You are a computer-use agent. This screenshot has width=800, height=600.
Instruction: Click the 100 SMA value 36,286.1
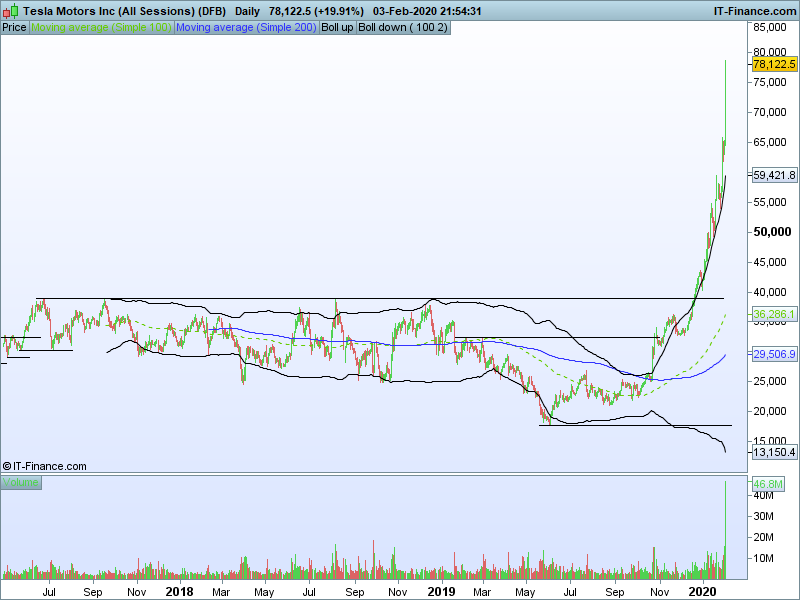tap(774, 314)
